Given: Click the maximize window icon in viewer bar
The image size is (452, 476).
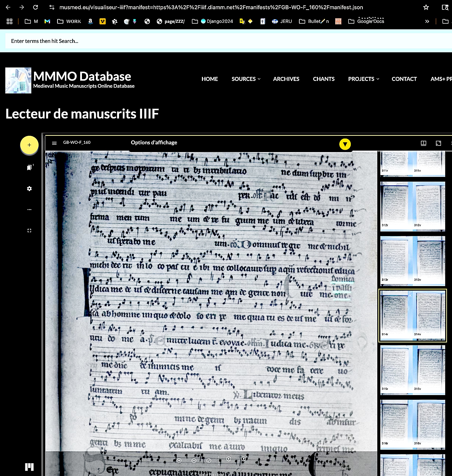Looking at the screenshot, I should click(x=438, y=143).
